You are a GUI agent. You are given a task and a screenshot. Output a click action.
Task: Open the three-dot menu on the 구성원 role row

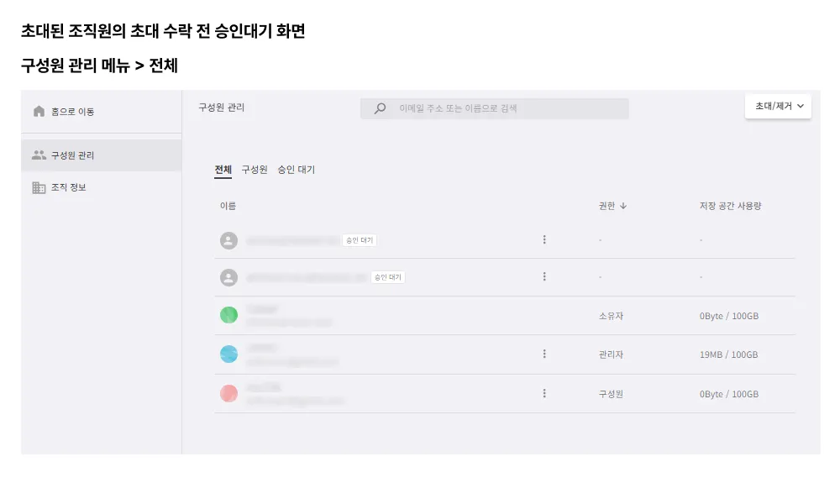click(544, 393)
